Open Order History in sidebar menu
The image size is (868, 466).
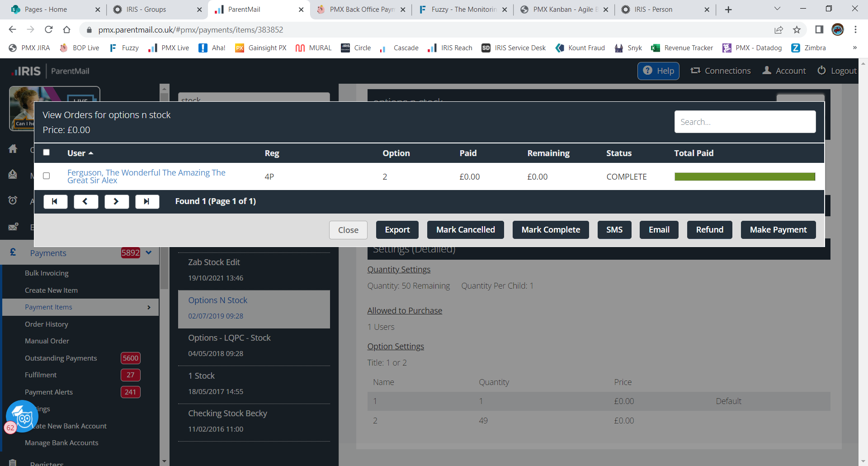click(x=47, y=324)
